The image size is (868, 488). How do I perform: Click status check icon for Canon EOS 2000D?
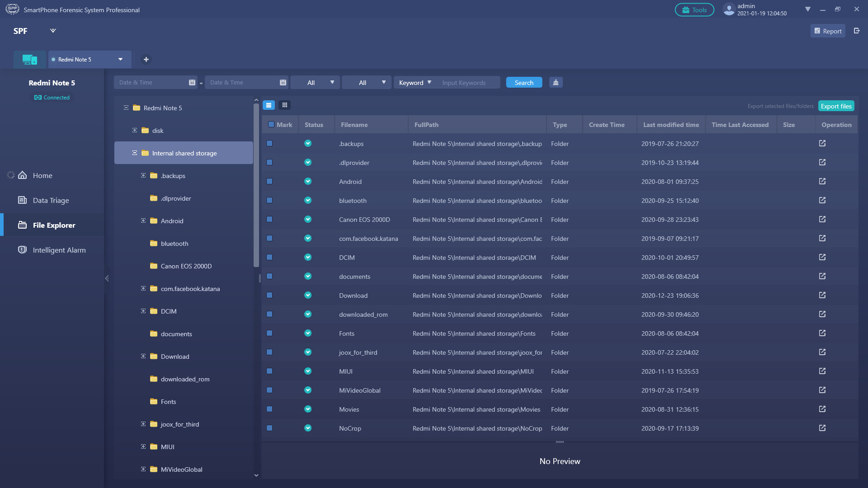coord(308,219)
